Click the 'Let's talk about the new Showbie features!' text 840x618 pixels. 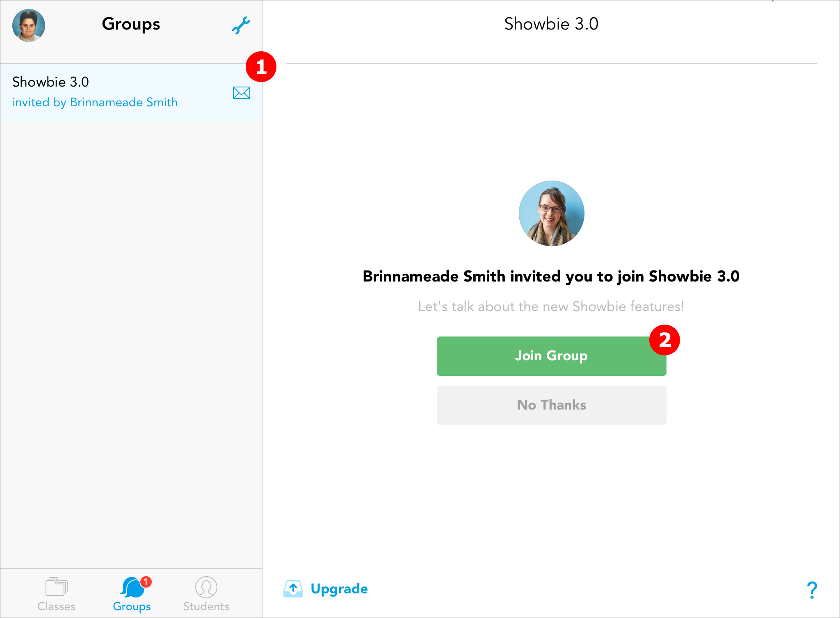tap(551, 307)
